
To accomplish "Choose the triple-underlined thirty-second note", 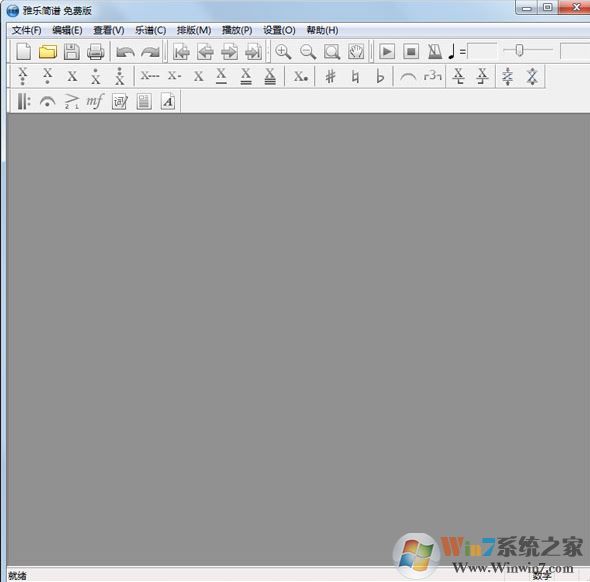I will (270, 76).
